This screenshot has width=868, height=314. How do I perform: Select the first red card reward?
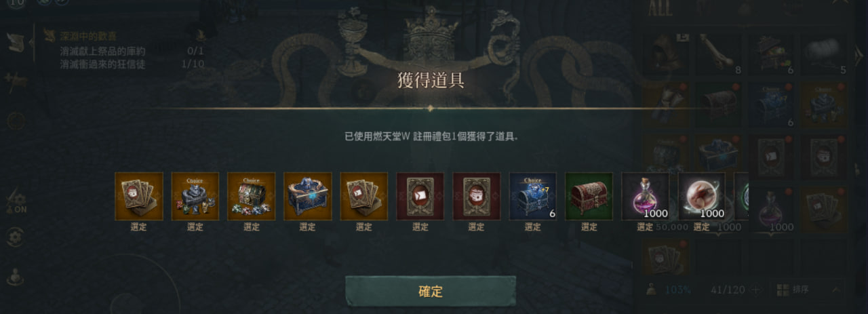[x=420, y=196]
